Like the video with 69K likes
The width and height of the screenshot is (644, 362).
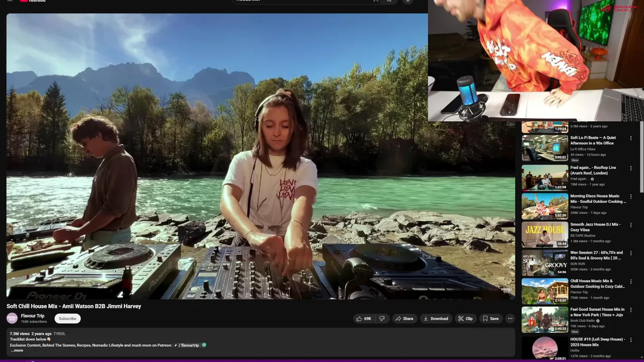tap(363, 318)
